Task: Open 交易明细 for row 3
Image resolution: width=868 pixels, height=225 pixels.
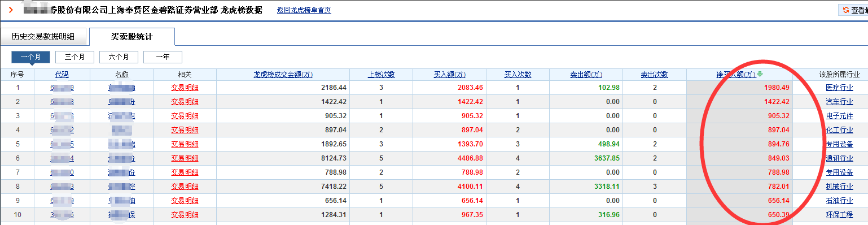Action: tap(185, 116)
